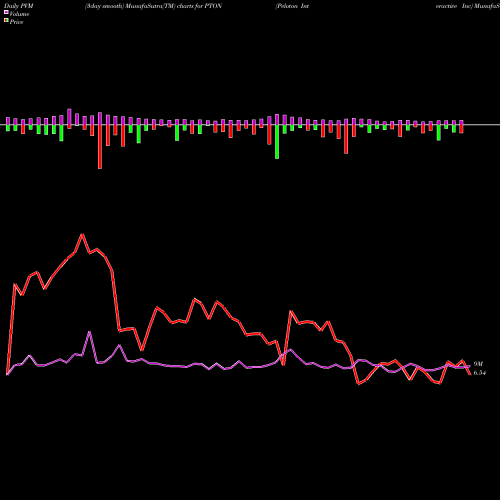
Task: Click the highest peak of red price line
Action: pos(82,235)
